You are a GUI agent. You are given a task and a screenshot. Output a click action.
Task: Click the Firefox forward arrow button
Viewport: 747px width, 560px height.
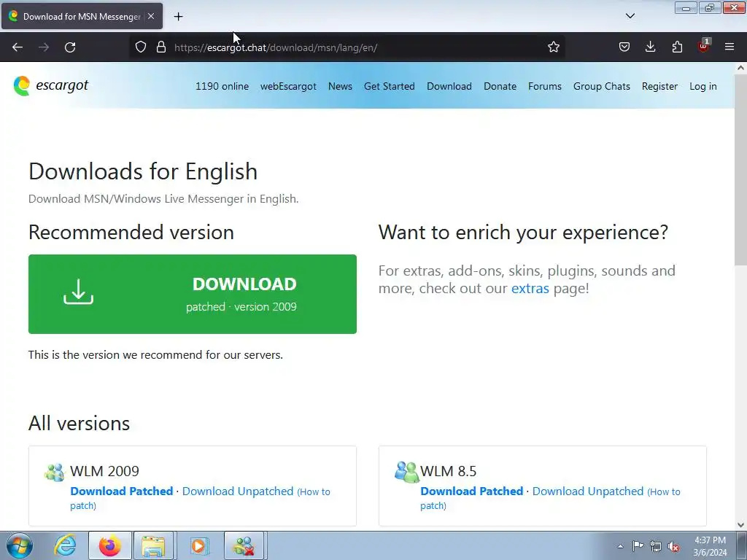(44, 47)
